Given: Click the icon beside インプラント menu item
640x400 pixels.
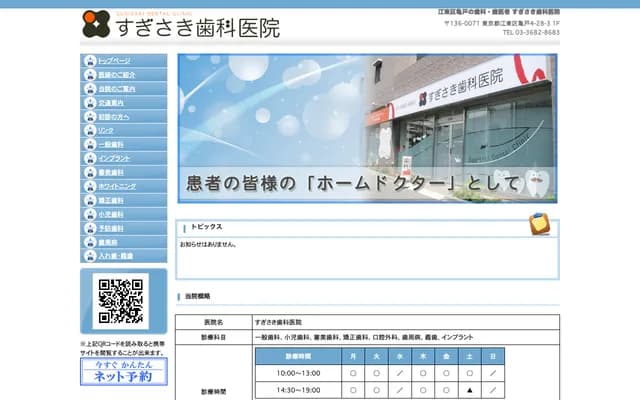Looking at the screenshot, I should 91,159.
